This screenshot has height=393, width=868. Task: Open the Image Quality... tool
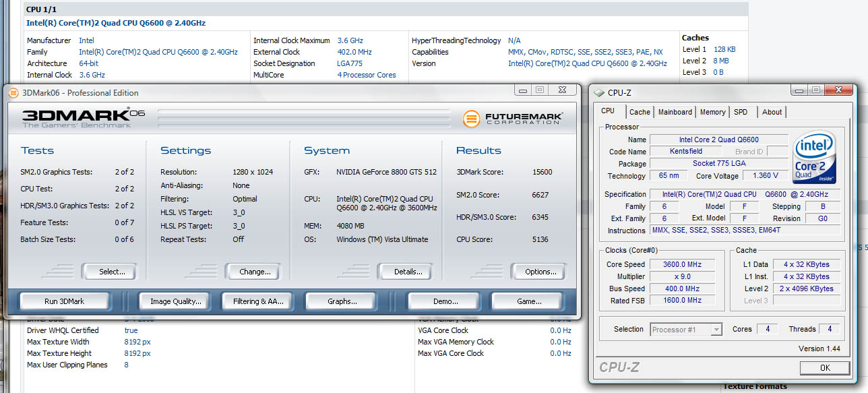point(175,301)
